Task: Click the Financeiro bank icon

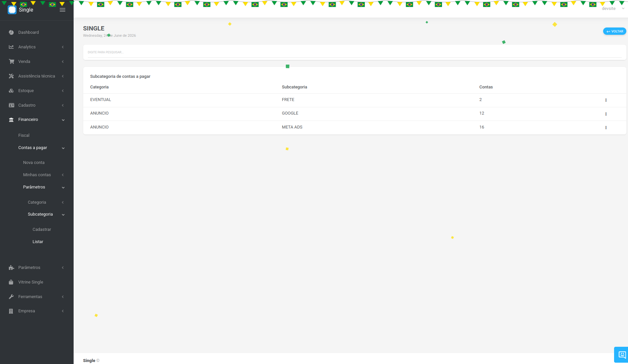Action: point(11,120)
